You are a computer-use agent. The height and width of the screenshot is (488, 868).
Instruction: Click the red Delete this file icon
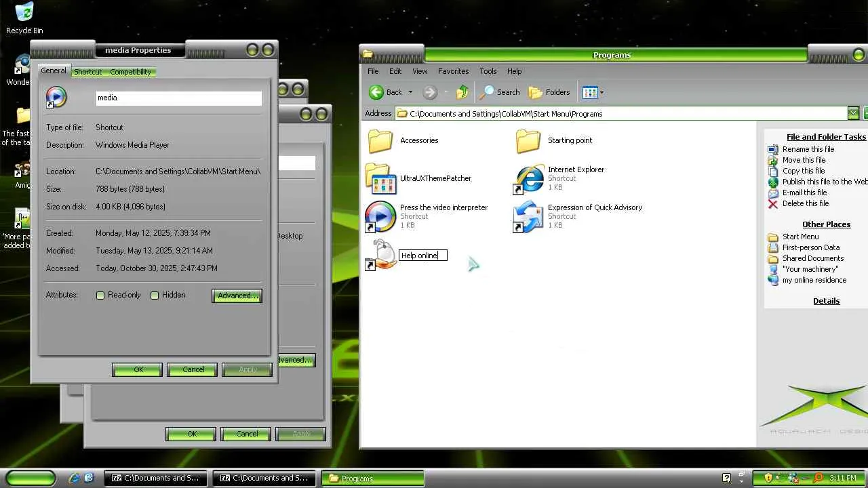[772, 203]
